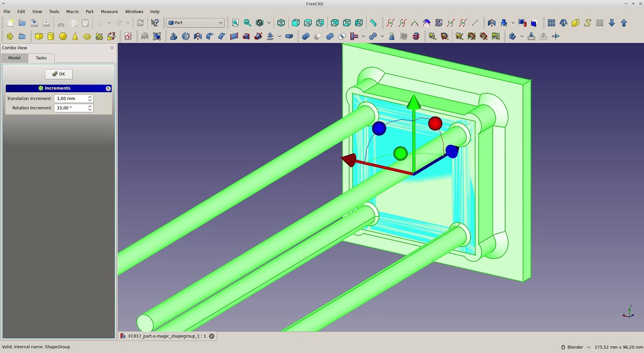Float the Combo View panel
644x353 pixels.
point(112,48)
